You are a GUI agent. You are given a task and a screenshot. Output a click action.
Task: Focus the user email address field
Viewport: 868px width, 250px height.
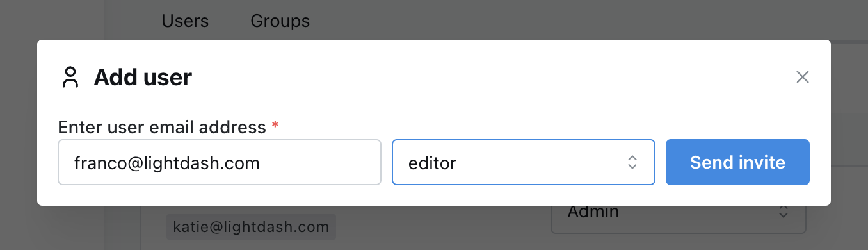click(220, 163)
